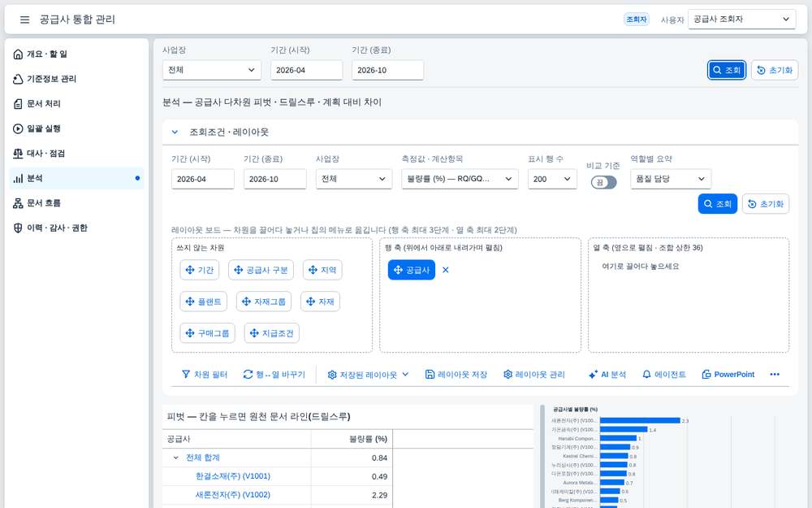The height and width of the screenshot is (508, 812).
Task: Open the more options ellipsis menu
Action: click(x=775, y=374)
